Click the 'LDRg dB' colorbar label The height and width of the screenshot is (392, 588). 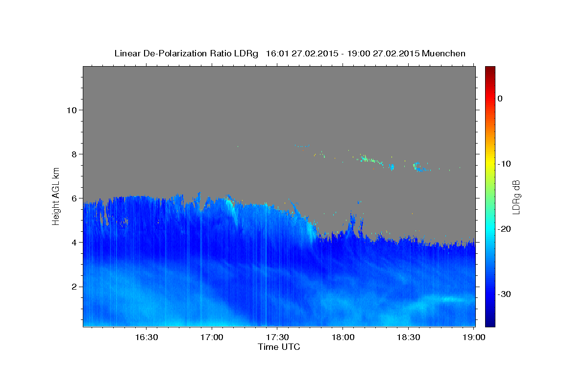pyautogui.click(x=515, y=196)
